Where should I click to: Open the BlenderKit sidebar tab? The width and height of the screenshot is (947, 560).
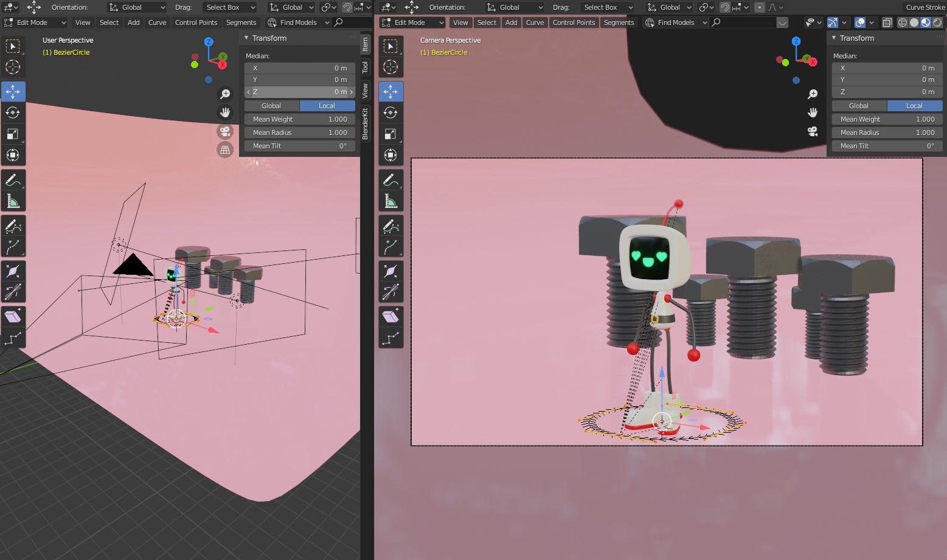pos(365,123)
